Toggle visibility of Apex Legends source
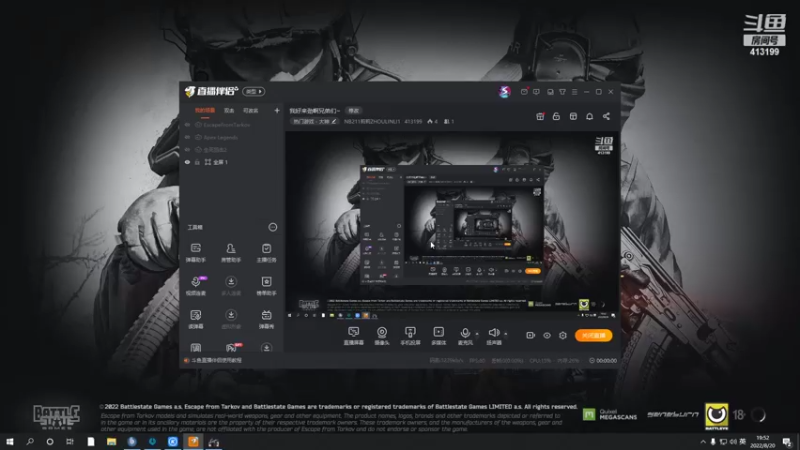This screenshot has height=450, width=800. (187, 137)
